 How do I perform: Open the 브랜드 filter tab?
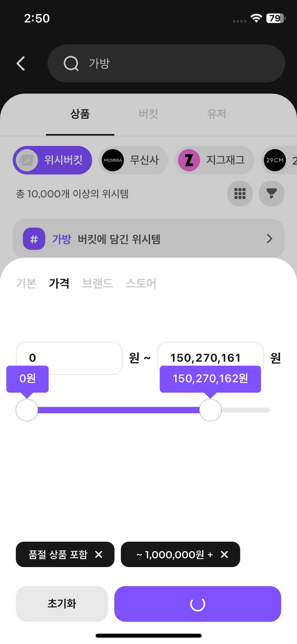coord(97,283)
